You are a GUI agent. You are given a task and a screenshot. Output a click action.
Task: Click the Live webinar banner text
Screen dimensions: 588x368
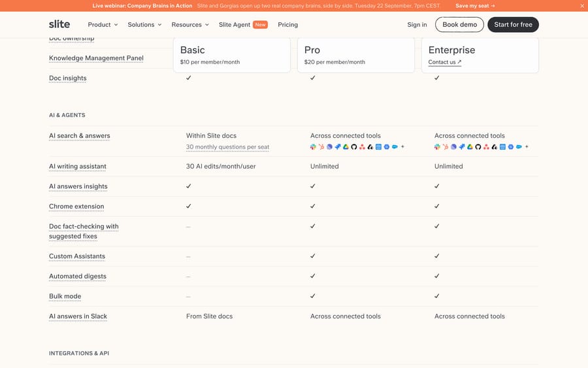pos(142,6)
